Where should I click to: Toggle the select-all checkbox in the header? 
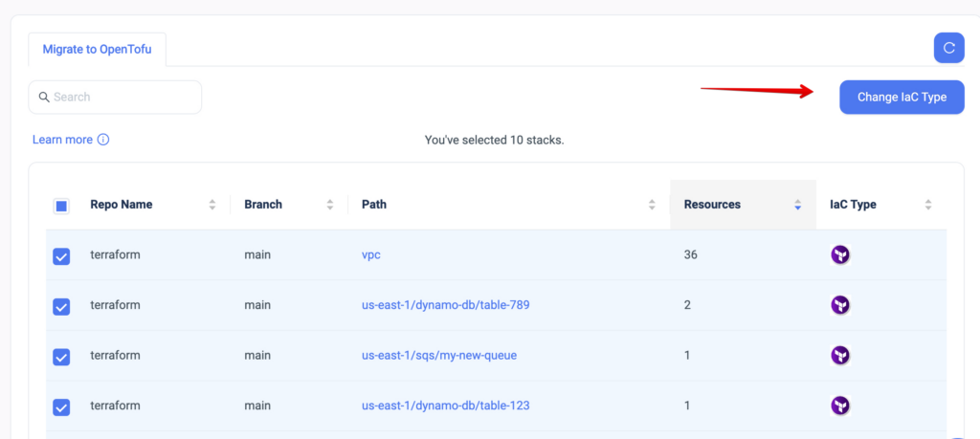point(61,206)
